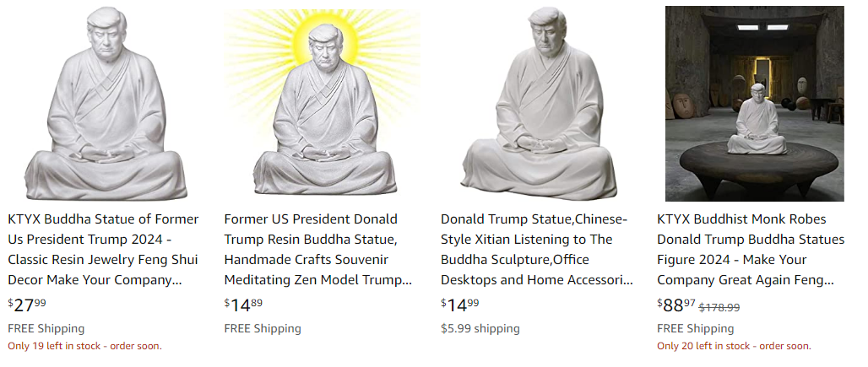Open the first white seated statue image
The height and width of the screenshot is (367, 868).
(x=106, y=104)
